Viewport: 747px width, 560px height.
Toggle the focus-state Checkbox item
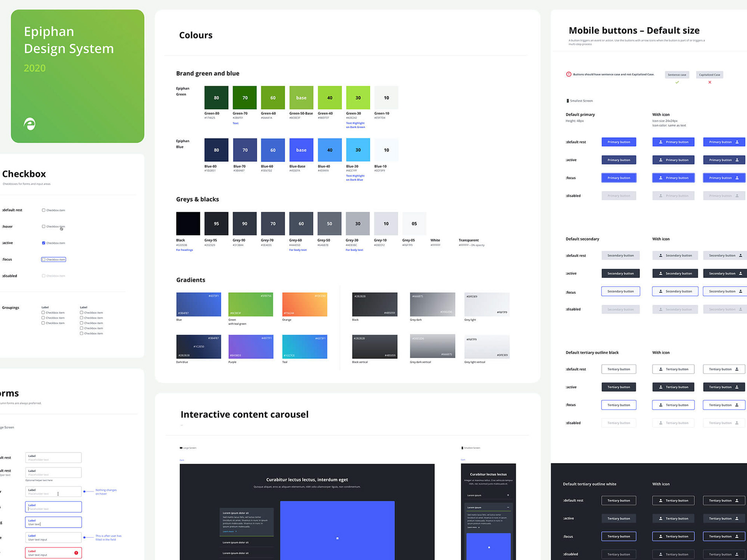(44, 259)
